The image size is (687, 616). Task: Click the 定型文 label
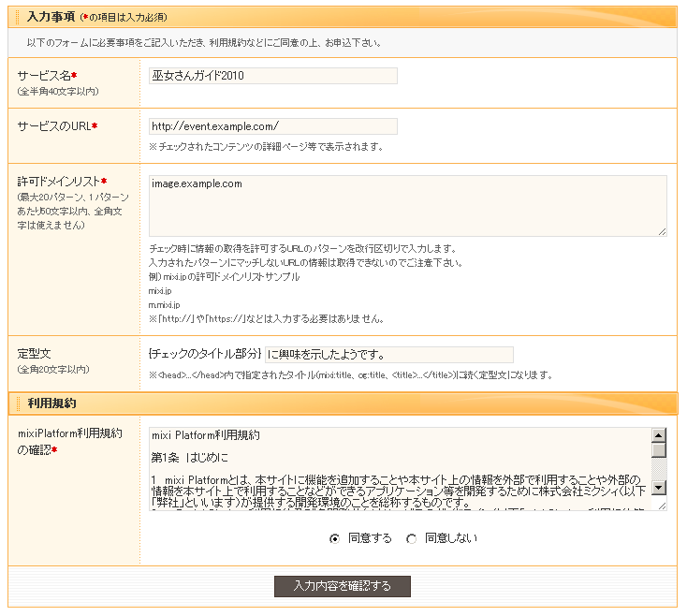(x=34, y=354)
